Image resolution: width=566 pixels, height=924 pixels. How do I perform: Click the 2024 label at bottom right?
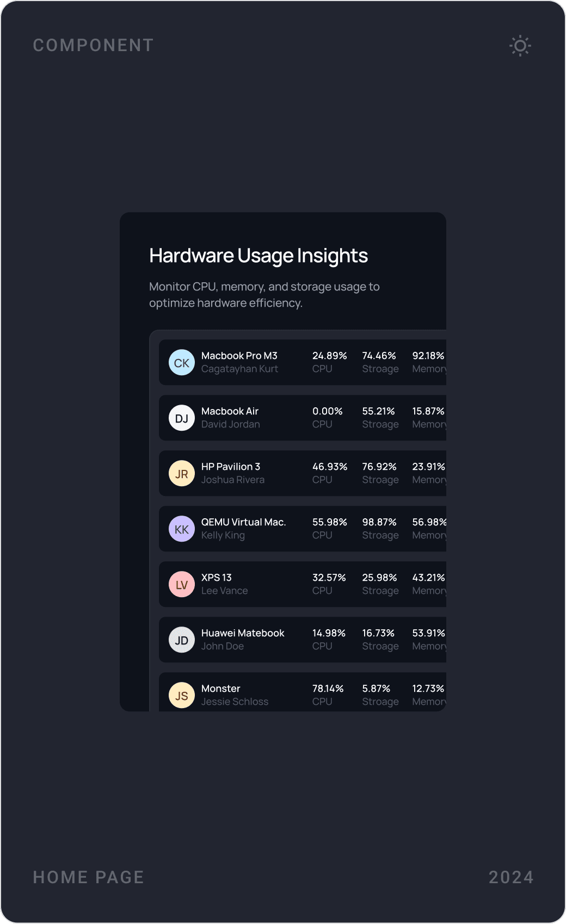pyautogui.click(x=512, y=876)
